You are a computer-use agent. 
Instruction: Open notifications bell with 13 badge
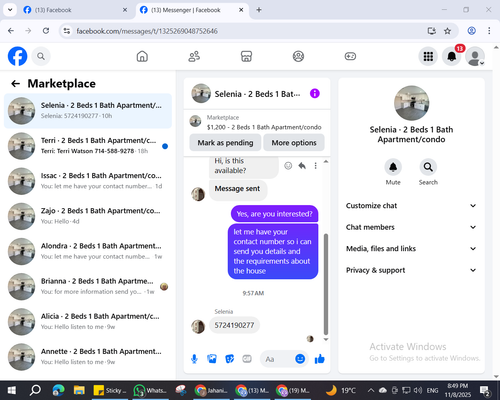452,56
